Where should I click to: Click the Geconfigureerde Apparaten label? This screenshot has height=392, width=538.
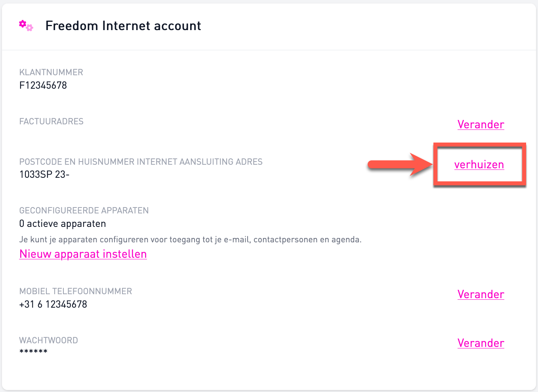click(x=84, y=210)
